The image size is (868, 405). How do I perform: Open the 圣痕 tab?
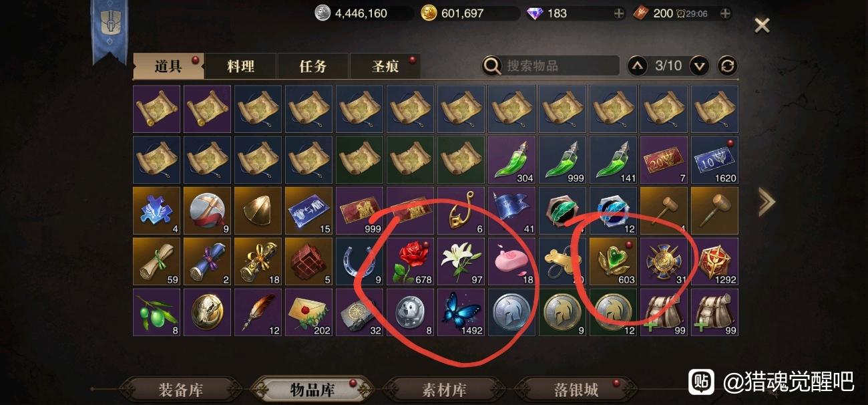[x=385, y=66]
